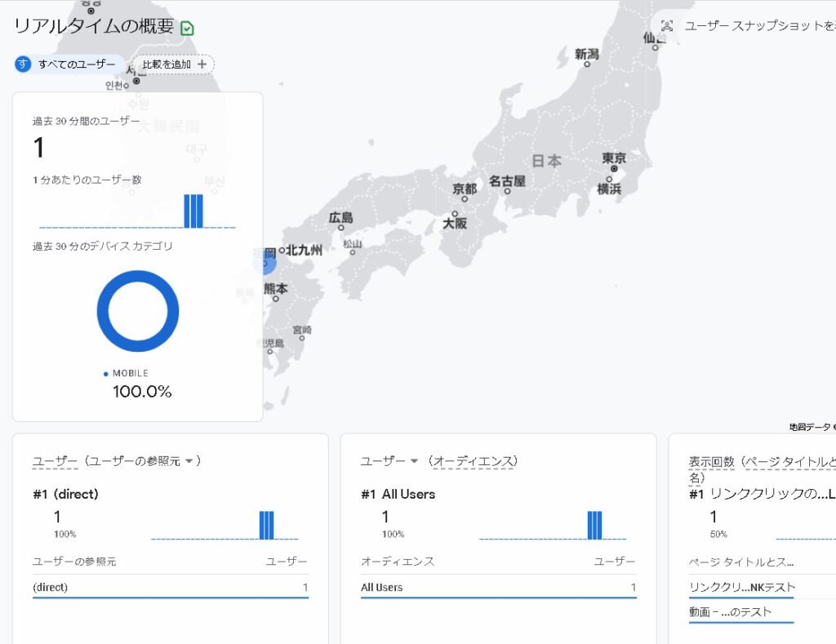Select the (direct) source row

(170, 587)
